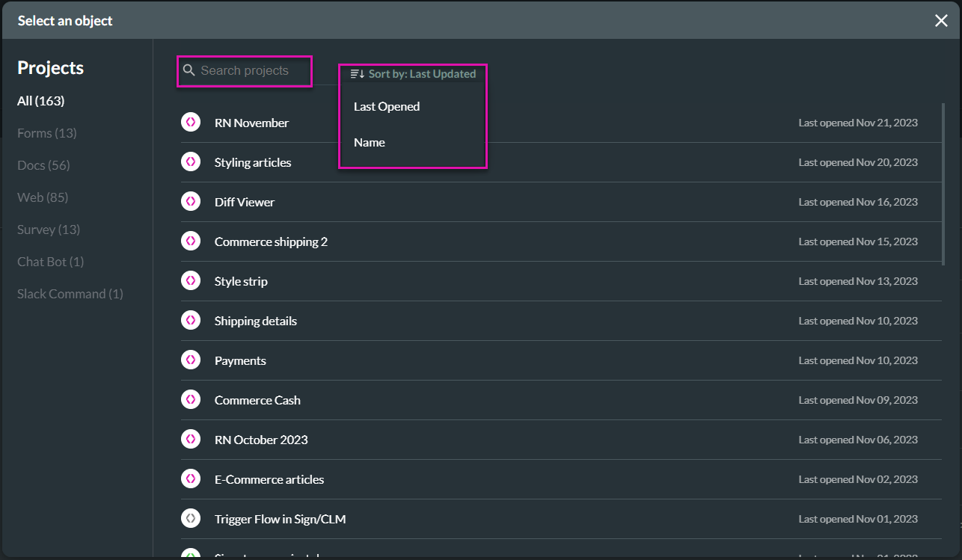962x560 pixels.
Task: Choose Name from the sort options
Action: tap(369, 142)
